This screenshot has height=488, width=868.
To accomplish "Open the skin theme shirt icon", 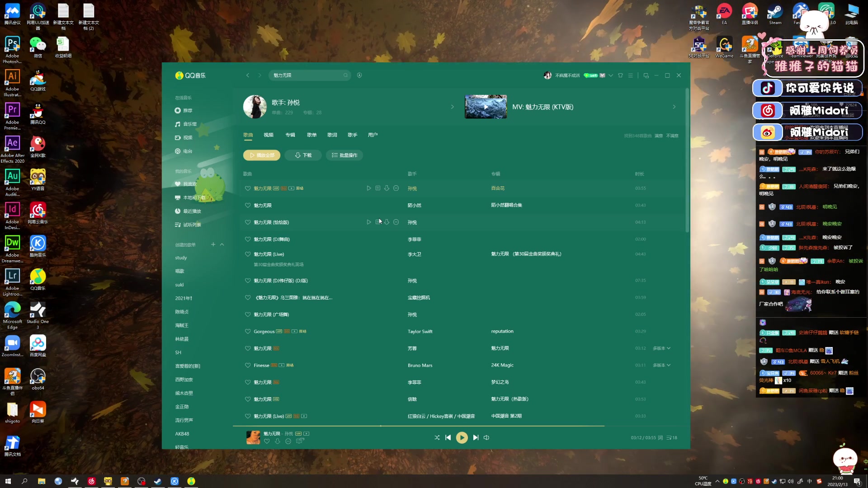I will [x=620, y=75].
